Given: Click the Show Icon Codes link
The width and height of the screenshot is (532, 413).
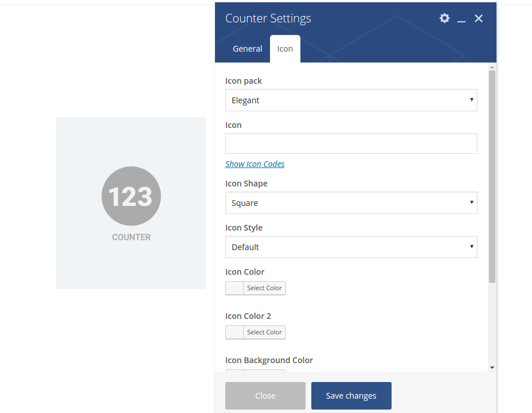Looking at the screenshot, I should click(x=255, y=164).
